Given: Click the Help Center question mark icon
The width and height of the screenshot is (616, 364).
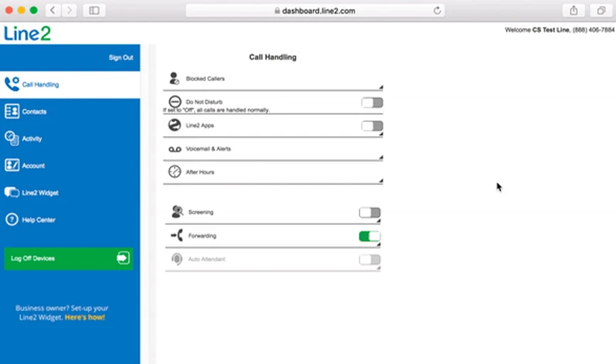Looking at the screenshot, I should pyautogui.click(x=12, y=219).
